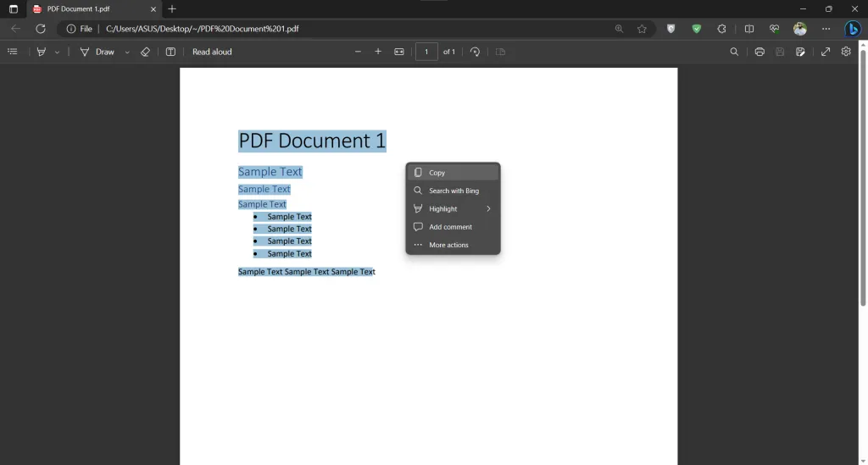Toggle the Highlight pen tool
The height and width of the screenshot is (465, 868).
41,52
